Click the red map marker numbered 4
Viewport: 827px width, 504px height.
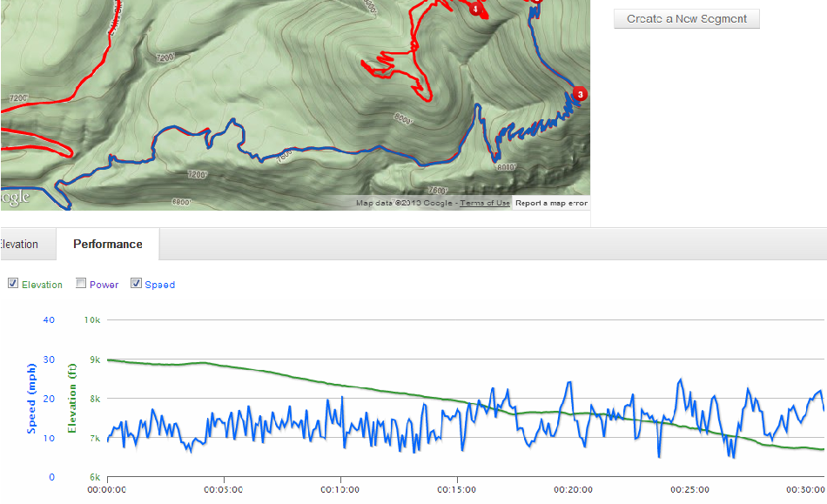pos(475,10)
